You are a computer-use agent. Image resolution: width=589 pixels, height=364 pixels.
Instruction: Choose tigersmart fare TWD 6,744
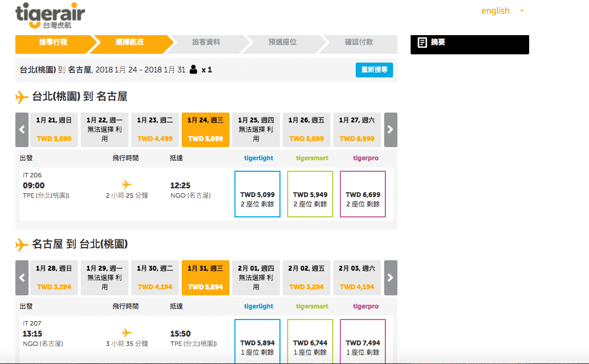click(310, 341)
